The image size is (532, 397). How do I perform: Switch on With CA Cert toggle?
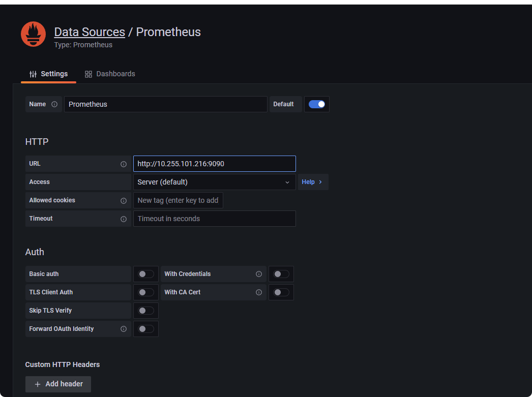(x=281, y=292)
